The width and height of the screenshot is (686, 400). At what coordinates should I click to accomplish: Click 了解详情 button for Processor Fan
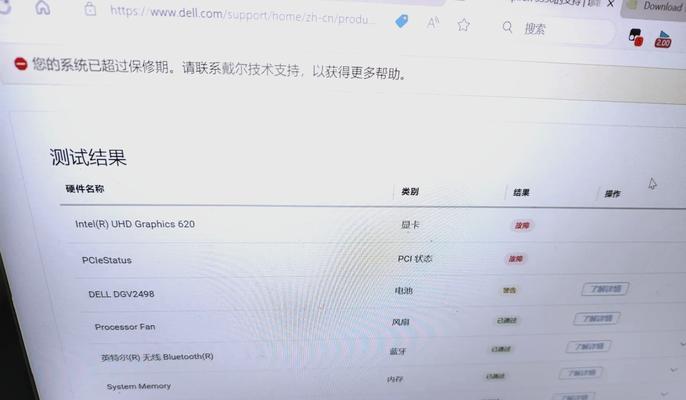pyautogui.click(x=597, y=319)
